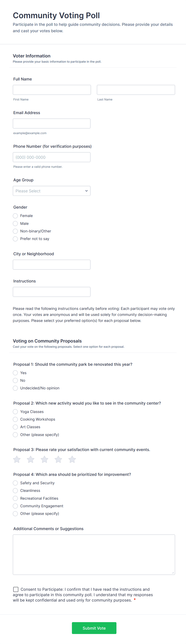Image resolution: width=186 pixels, height=644 pixels.
Task: Select Undecided/No opinion for Proposal 1
Action: click(15, 388)
